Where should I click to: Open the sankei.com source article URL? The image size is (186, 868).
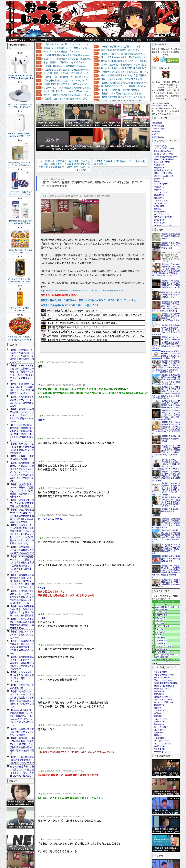[82, 290]
